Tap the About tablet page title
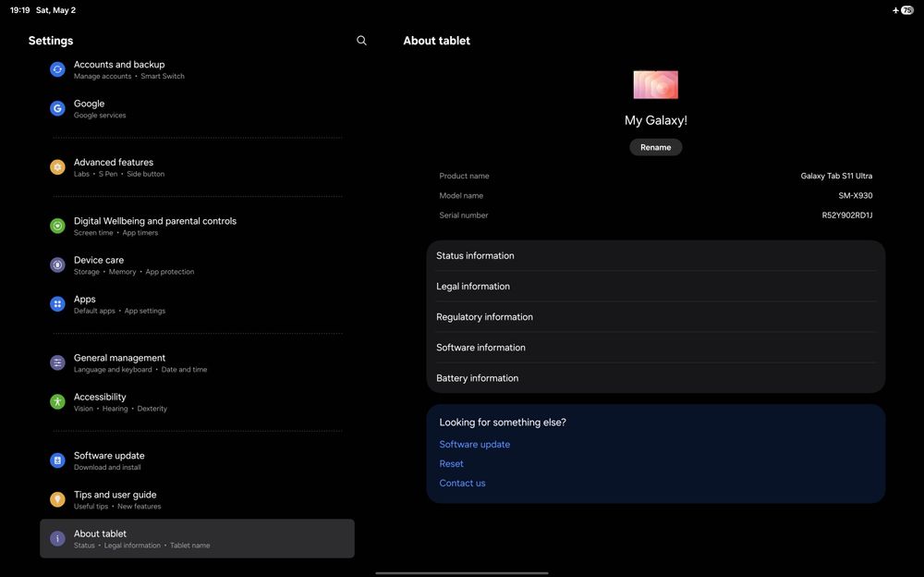The height and width of the screenshot is (577, 924). (x=437, y=41)
